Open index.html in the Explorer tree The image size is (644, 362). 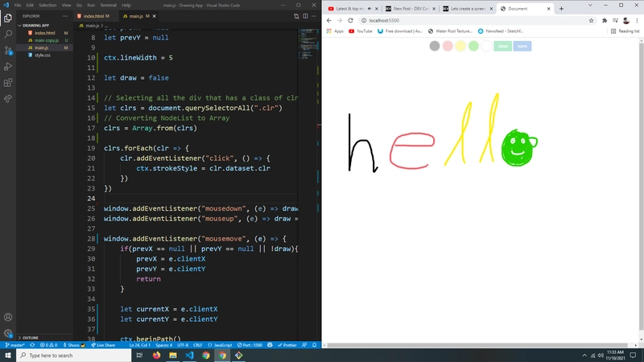point(45,33)
